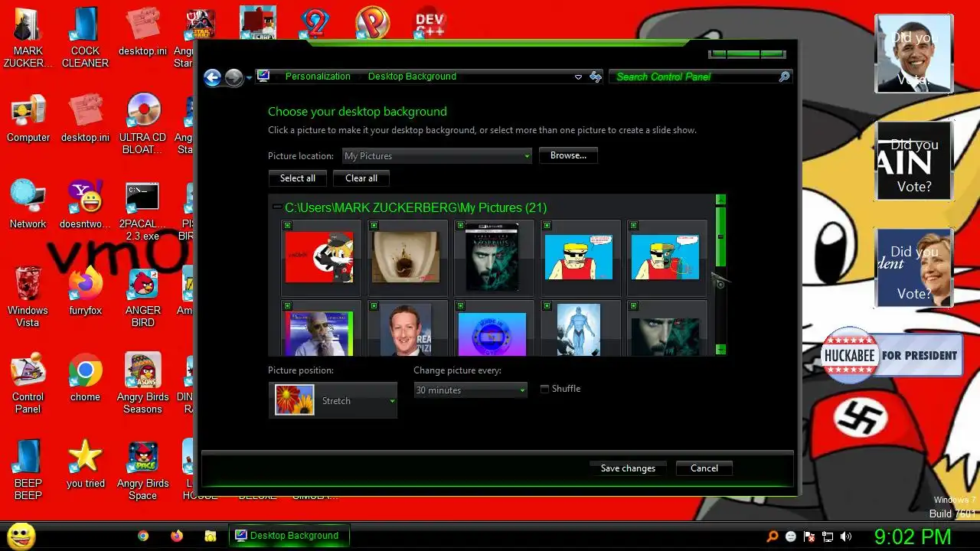Open recent pages arrow beside Forward button

(x=250, y=78)
